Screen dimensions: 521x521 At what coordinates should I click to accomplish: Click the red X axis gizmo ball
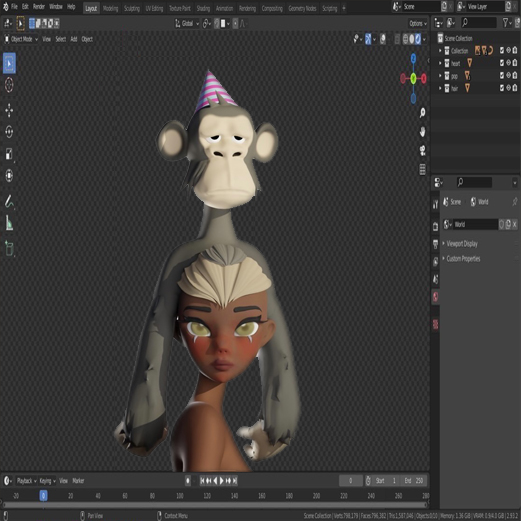tap(424, 79)
